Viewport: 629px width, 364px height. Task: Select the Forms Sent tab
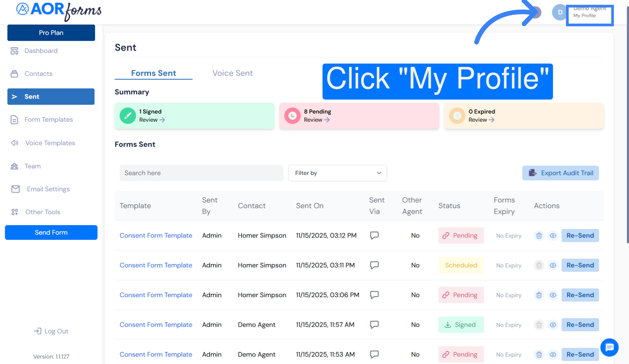[x=154, y=73]
